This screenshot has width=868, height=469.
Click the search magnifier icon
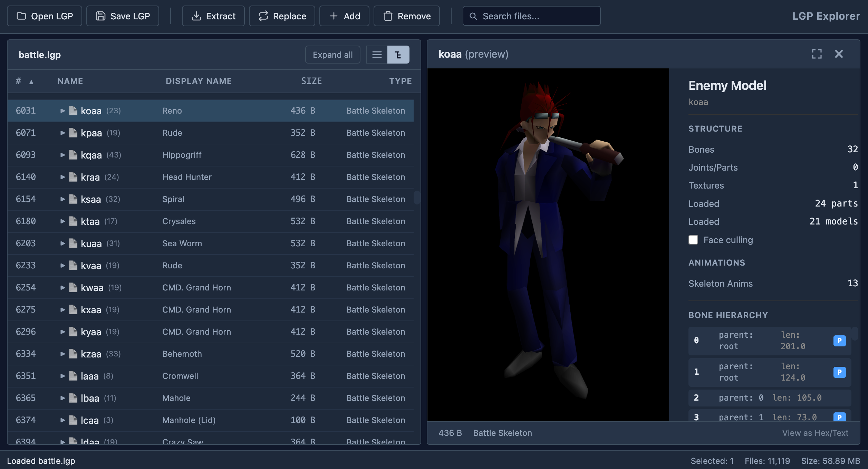[473, 16]
